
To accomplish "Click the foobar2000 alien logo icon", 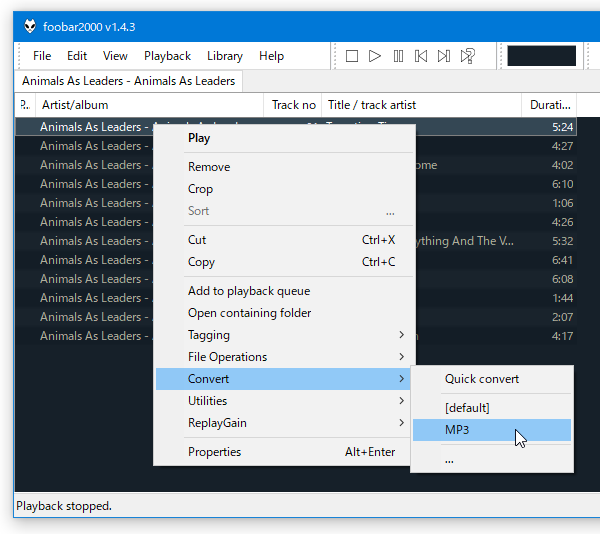I will [30, 26].
